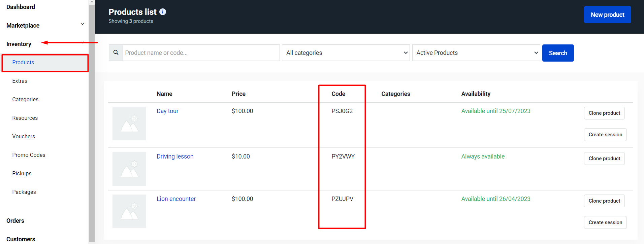This screenshot has width=644, height=244.
Task: Open Extras in the sidebar
Action: coord(20,81)
